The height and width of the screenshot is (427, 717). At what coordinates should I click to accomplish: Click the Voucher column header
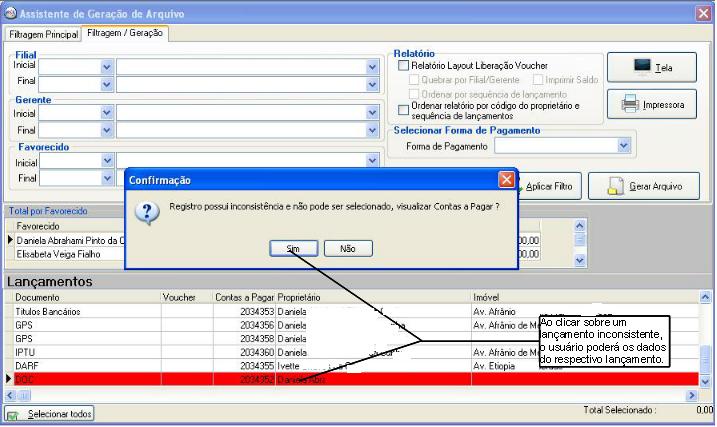(x=187, y=297)
